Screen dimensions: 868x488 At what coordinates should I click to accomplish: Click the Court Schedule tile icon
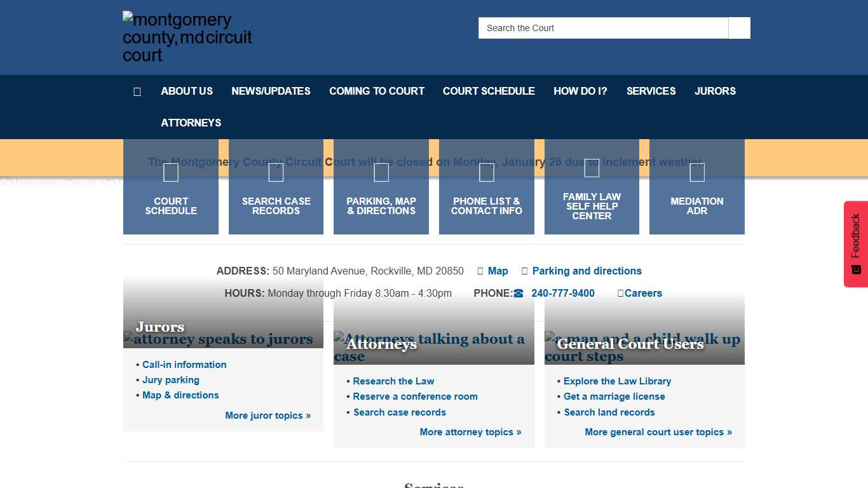coord(170,172)
